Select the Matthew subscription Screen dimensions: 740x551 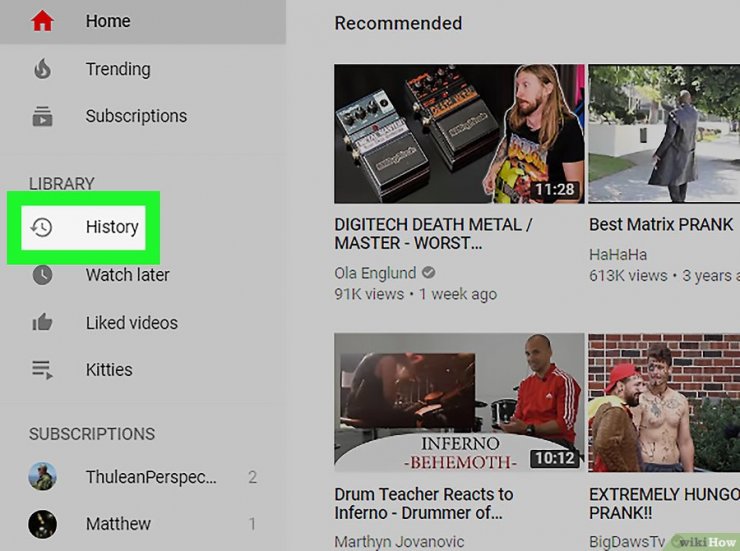point(143,524)
